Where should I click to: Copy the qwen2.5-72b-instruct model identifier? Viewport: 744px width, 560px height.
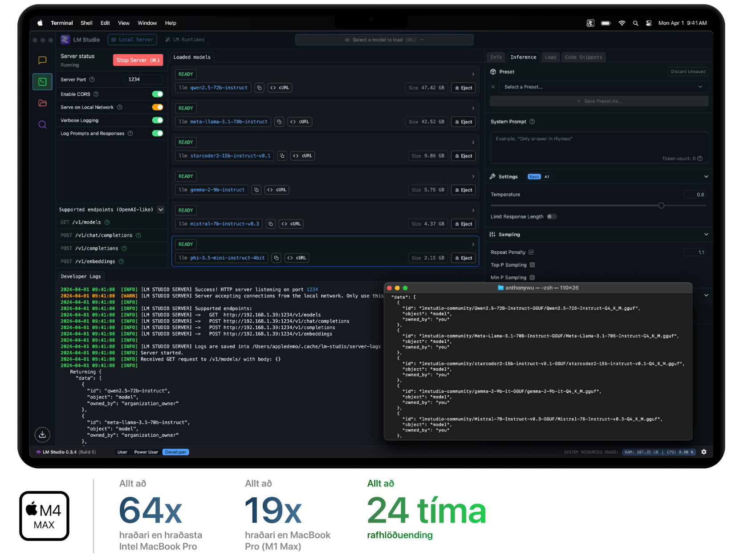pos(259,88)
